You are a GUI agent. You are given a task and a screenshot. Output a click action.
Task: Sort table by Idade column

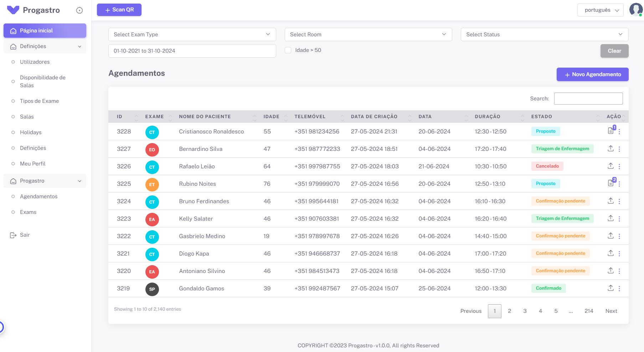coord(275,117)
